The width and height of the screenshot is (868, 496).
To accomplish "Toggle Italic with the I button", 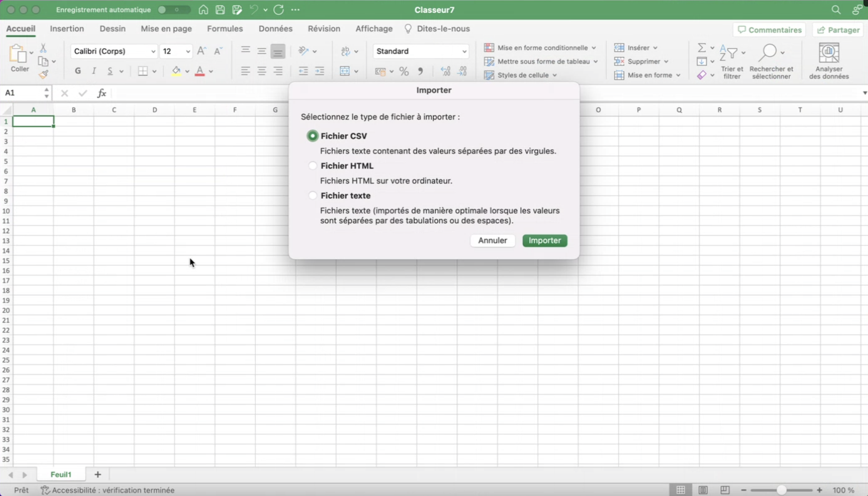I will tap(94, 71).
